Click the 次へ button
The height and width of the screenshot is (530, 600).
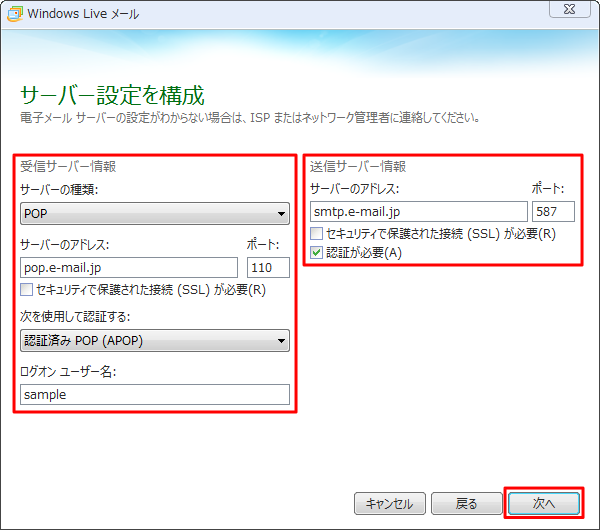[x=544, y=504]
